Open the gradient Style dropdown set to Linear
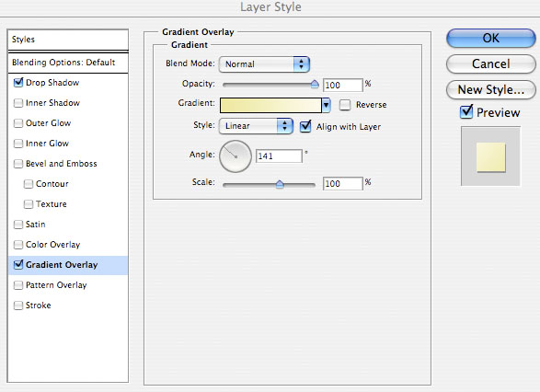Viewport: 540px width, 392px height. tap(256, 126)
